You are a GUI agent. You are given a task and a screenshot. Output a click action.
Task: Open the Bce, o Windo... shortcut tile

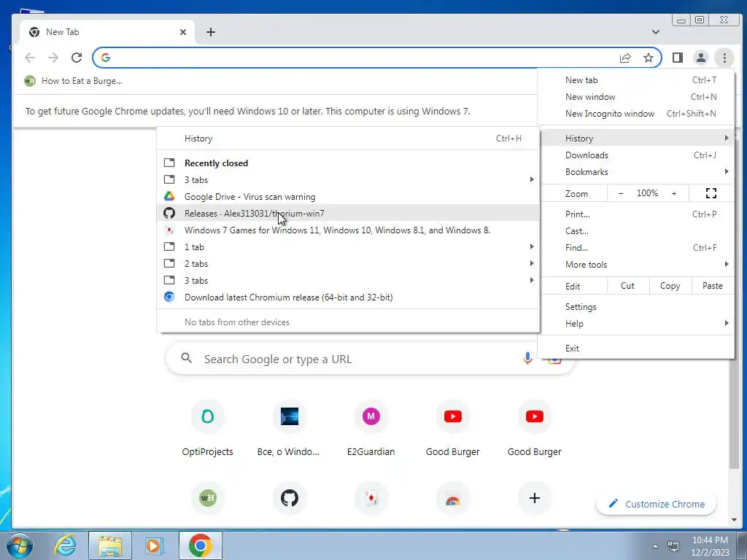click(289, 429)
